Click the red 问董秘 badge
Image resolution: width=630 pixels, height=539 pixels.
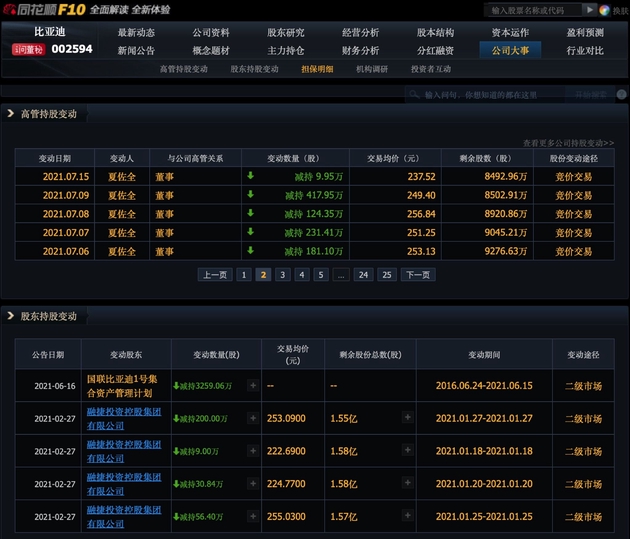(27, 49)
